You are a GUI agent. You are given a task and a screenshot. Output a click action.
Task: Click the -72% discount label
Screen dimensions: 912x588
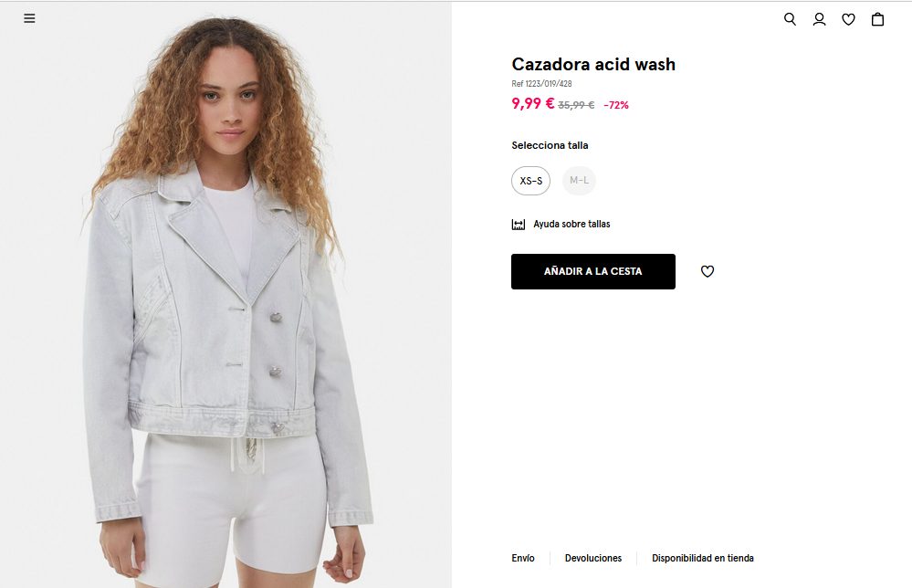(616, 105)
